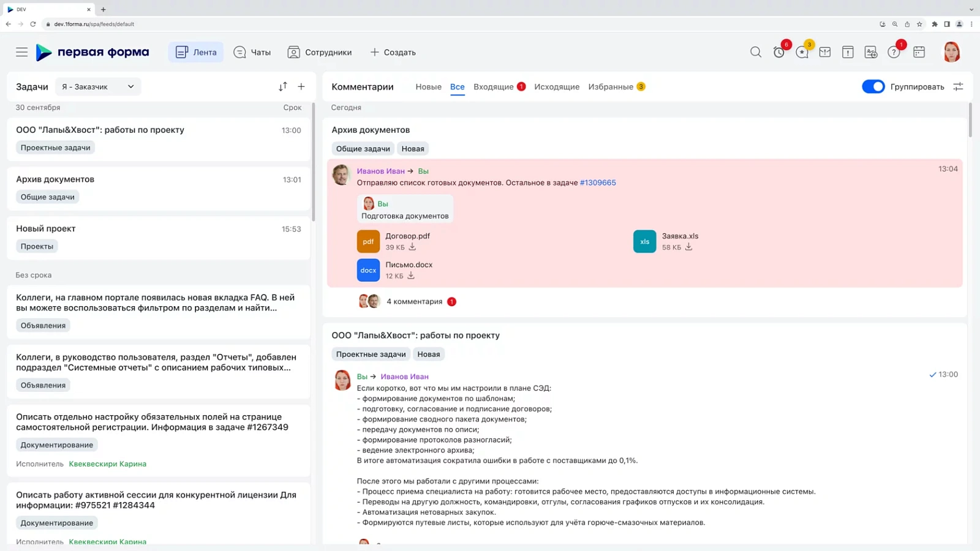The width and height of the screenshot is (980, 551).
Task: Open the window with exclamation mark icon
Action: 848,52
